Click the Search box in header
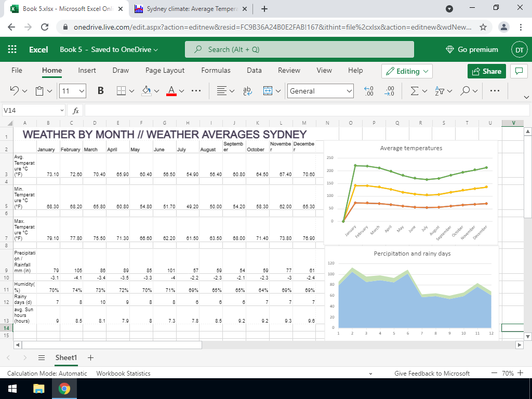 click(299, 49)
